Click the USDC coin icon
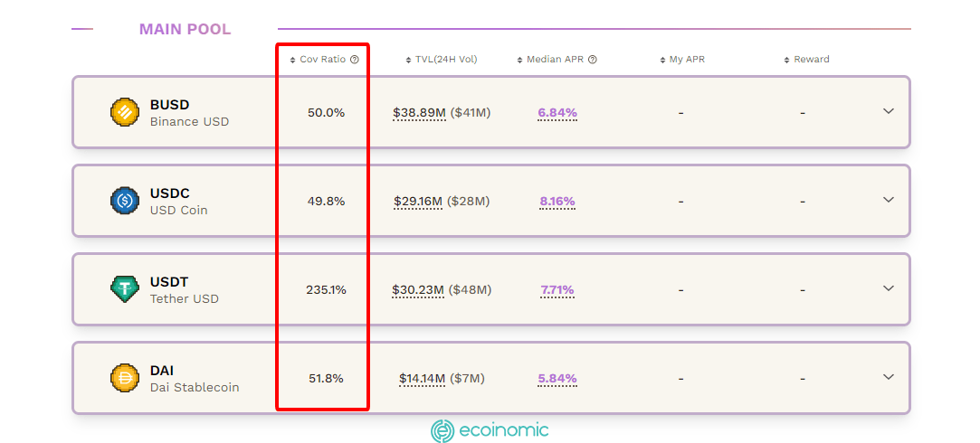 click(124, 201)
